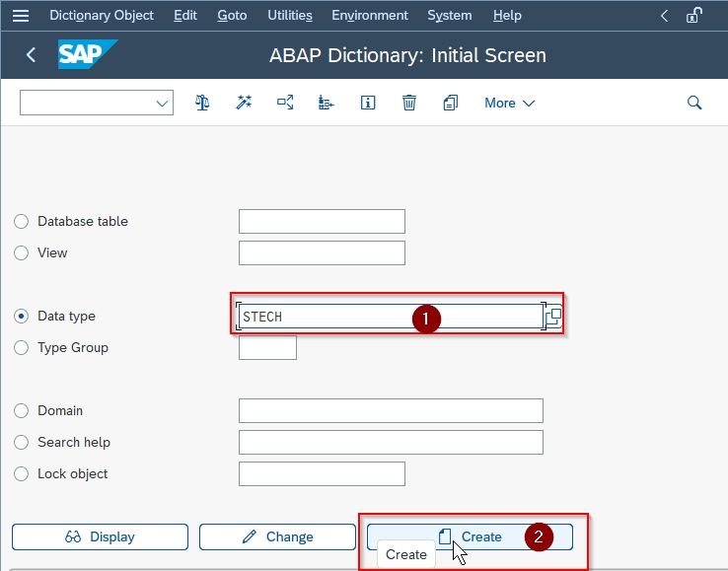Click the View name input field
Screen dimensions: 728x571
click(x=322, y=253)
